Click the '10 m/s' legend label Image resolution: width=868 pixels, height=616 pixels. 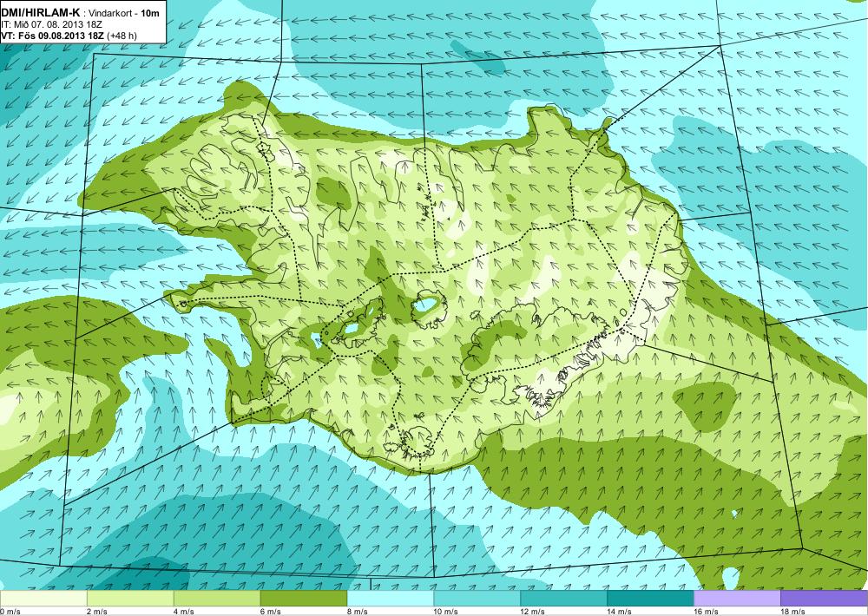[446, 612]
